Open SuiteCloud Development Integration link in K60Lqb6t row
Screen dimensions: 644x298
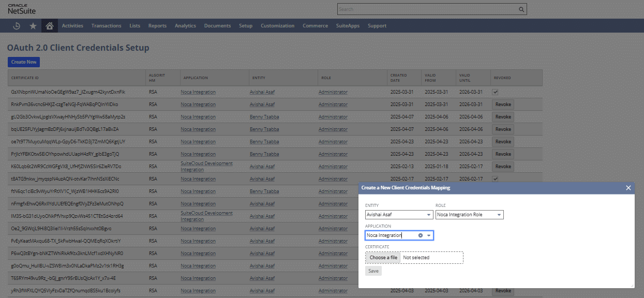click(206, 167)
